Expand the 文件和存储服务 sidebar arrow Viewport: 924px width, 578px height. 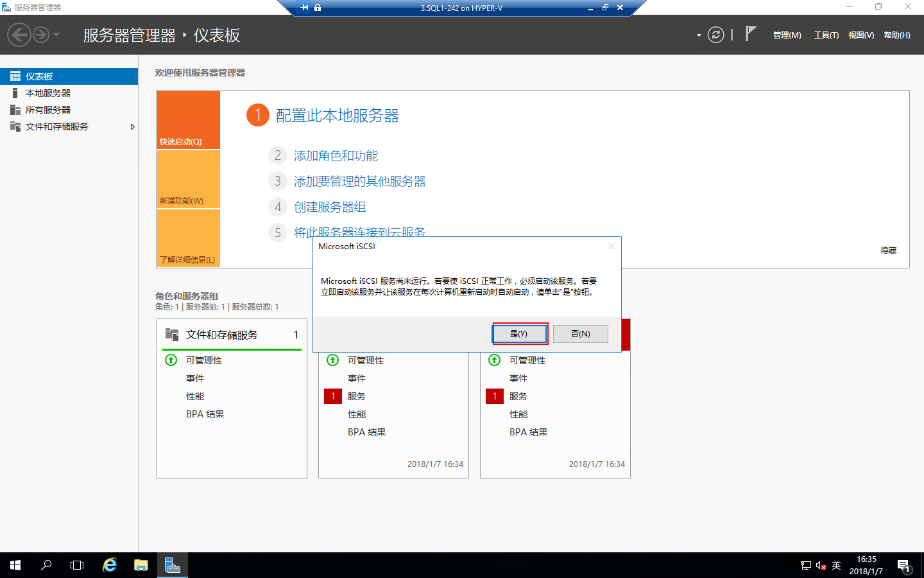(132, 127)
